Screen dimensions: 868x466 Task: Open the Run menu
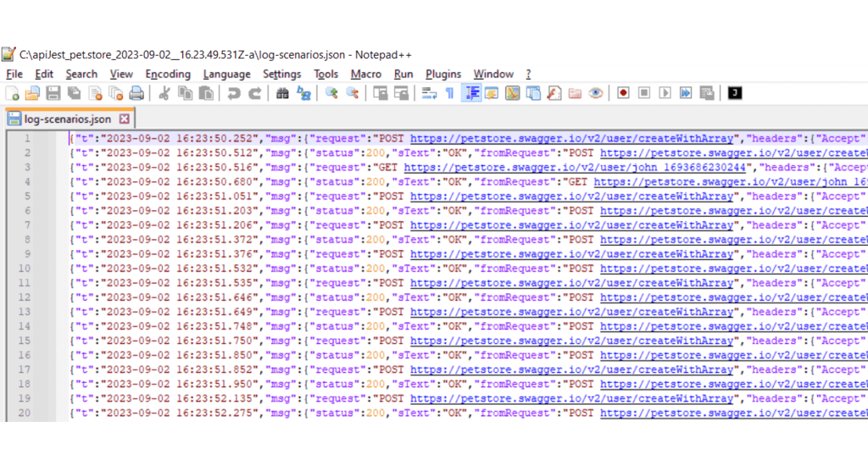[403, 75]
